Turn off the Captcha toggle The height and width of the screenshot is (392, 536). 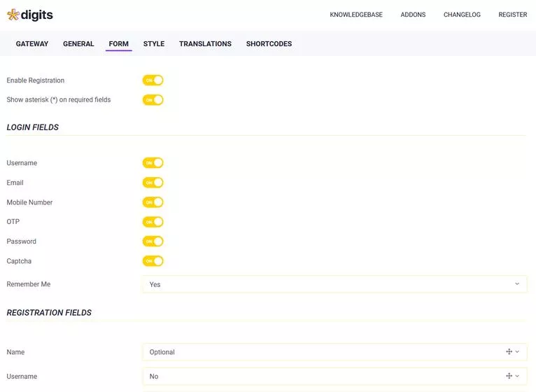coord(153,261)
